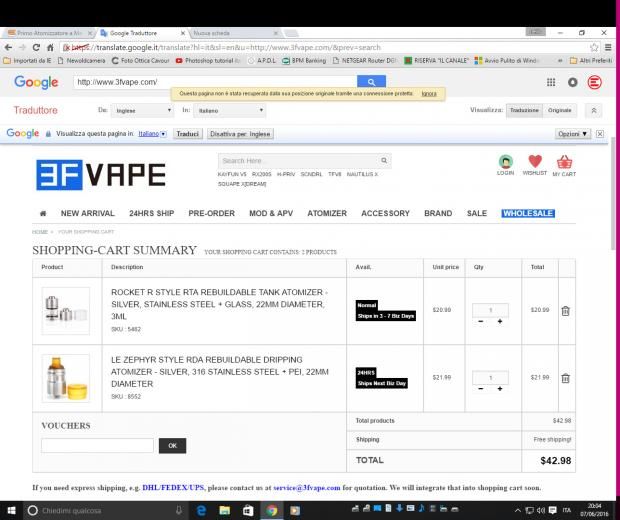Click the blue Google Translate search button
The height and width of the screenshot is (520, 620).
click(x=371, y=81)
